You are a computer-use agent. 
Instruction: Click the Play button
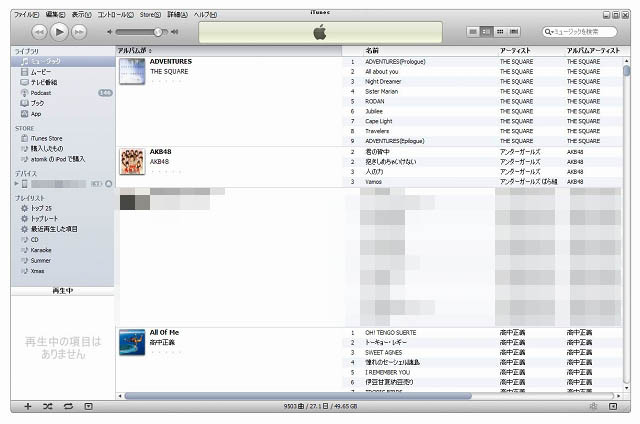tap(59, 31)
